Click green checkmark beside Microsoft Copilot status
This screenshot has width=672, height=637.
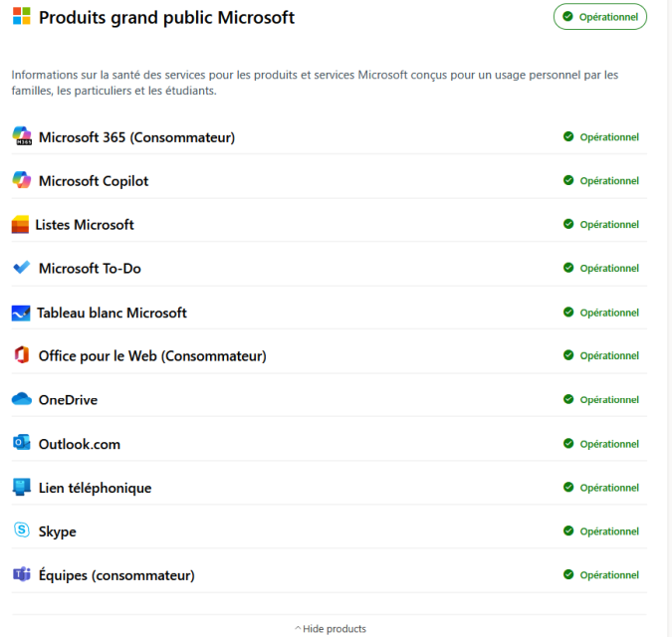pyautogui.click(x=568, y=180)
